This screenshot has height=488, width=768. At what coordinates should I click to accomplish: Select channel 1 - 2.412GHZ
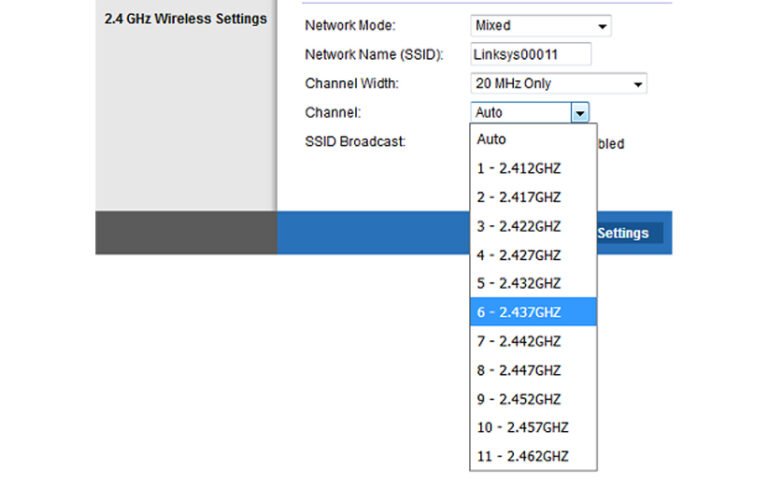coord(533,168)
